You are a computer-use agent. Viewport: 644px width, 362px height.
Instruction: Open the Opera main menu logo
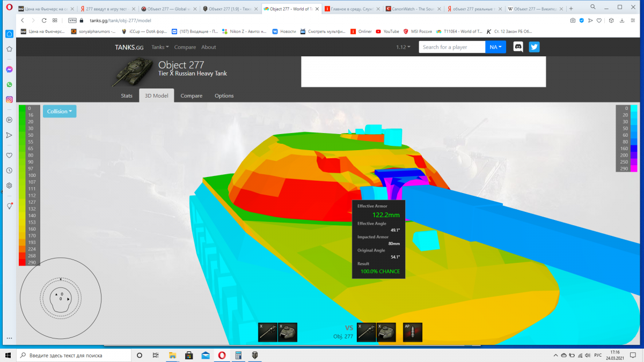(9, 8)
